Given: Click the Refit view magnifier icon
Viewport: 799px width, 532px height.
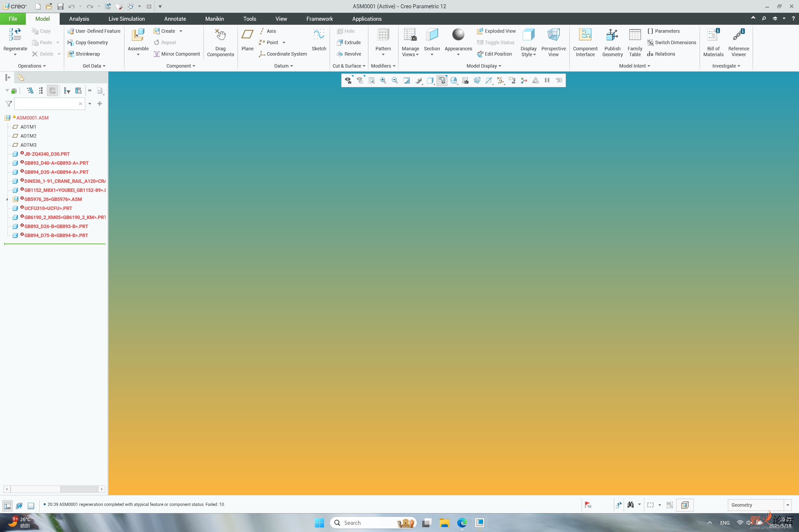Looking at the screenshot, I should (372, 80).
